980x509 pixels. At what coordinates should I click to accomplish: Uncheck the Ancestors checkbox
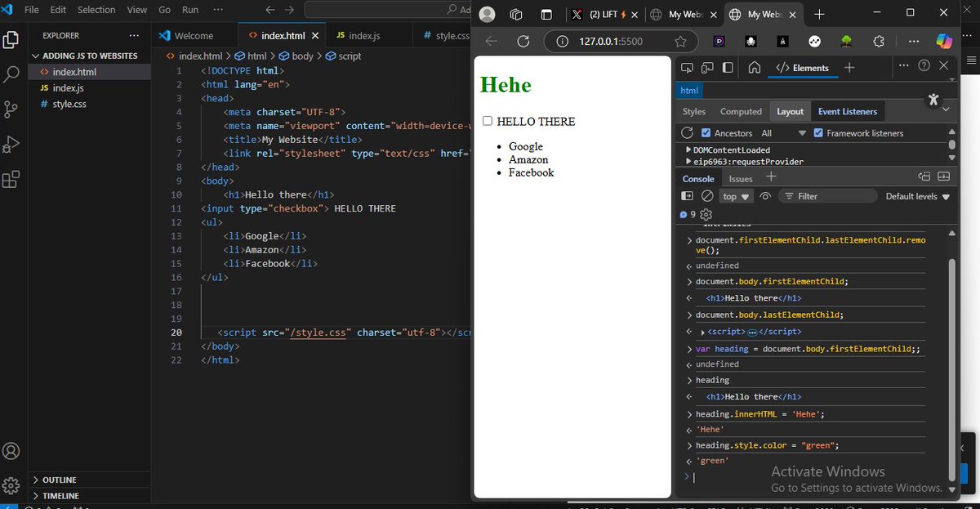click(706, 133)
